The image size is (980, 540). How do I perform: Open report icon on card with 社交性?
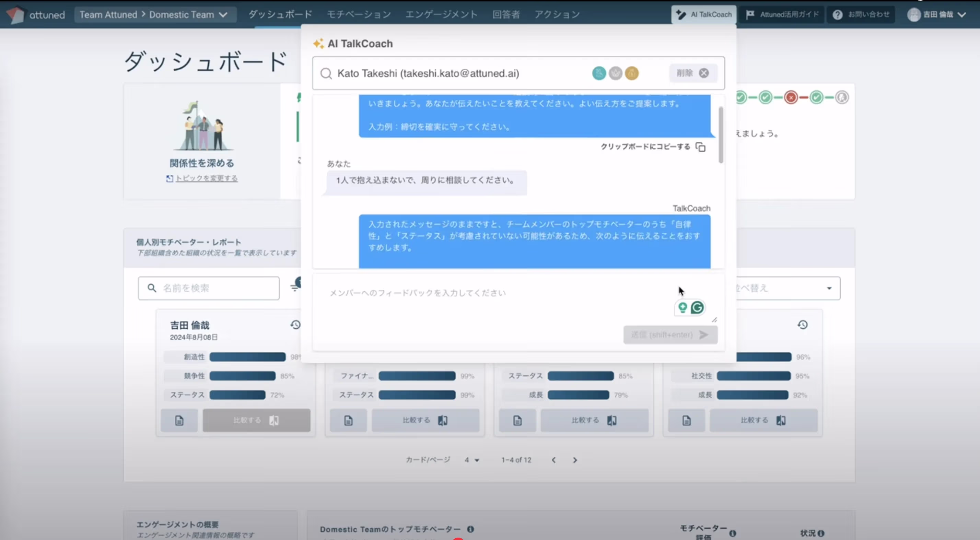click(x=687, y=420)
